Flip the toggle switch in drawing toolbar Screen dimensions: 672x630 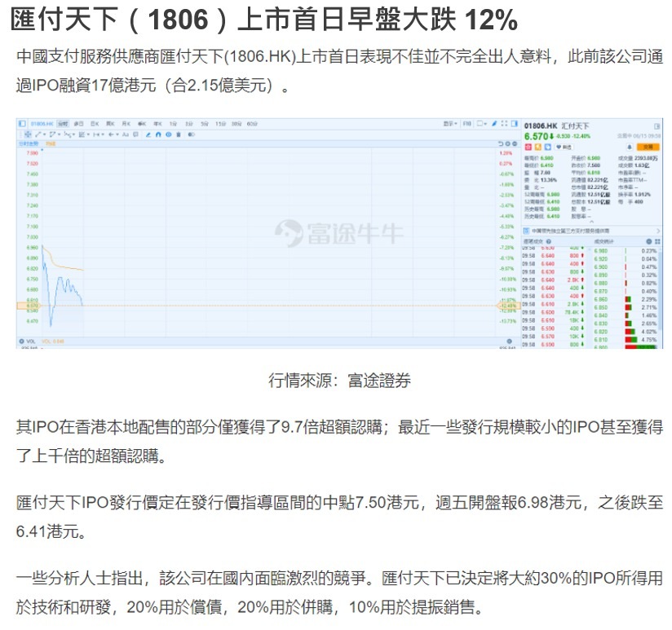coord(191,134)
